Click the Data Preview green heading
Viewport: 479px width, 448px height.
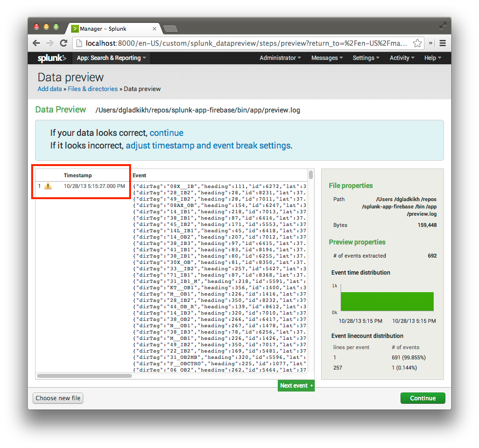[60, 110]
